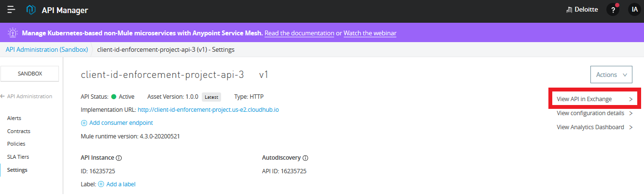The image size is (644, 196).
Task: Open Contracts in the sidebar
Action: 19,131
